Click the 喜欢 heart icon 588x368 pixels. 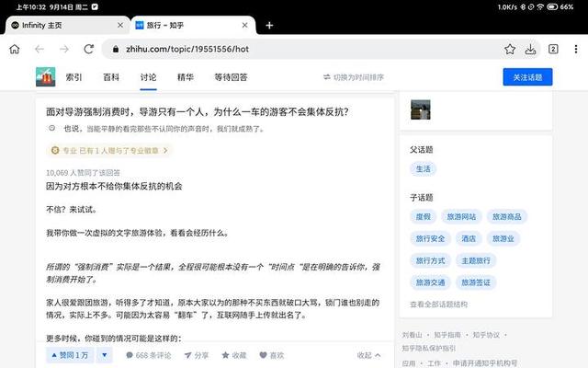[272, 355]
